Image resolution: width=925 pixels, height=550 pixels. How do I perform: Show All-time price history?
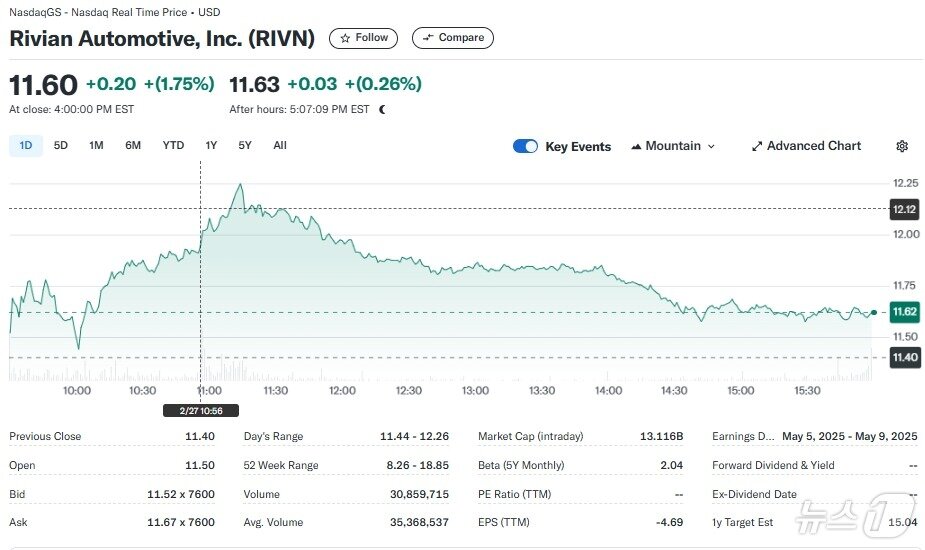(280, 145)
